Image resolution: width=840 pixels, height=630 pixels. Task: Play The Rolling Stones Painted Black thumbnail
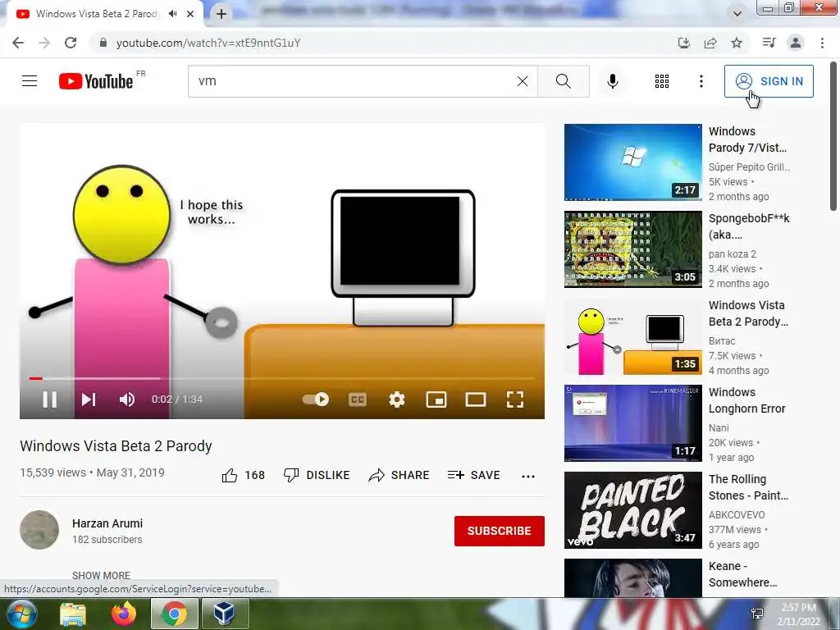(x=632, y=510)
